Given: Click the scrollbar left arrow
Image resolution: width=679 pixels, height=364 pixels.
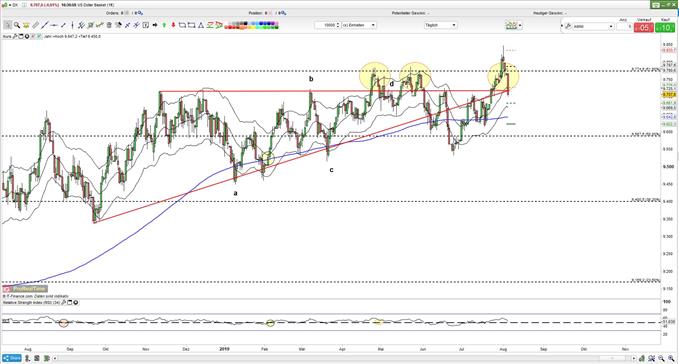Looking at the screenshot, I should pos(54,358).
